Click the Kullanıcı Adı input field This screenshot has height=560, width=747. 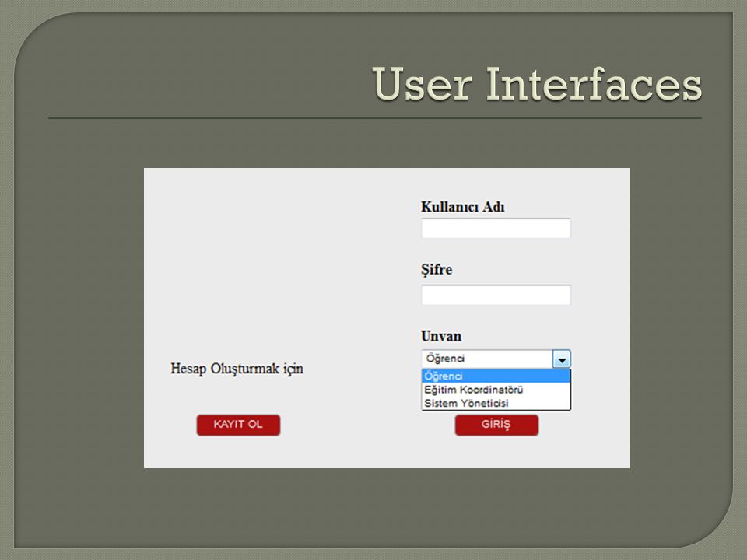point(496,229)
